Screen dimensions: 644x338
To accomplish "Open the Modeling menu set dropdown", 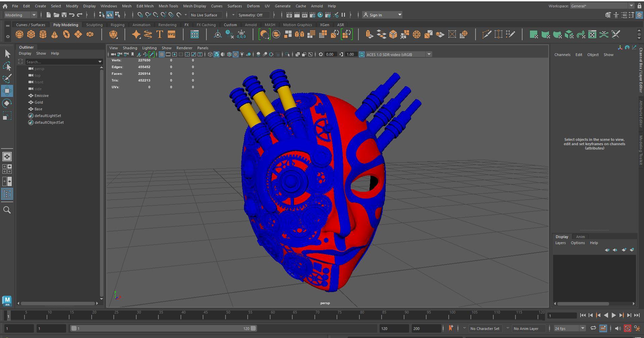I will click(x=20, y=15).
